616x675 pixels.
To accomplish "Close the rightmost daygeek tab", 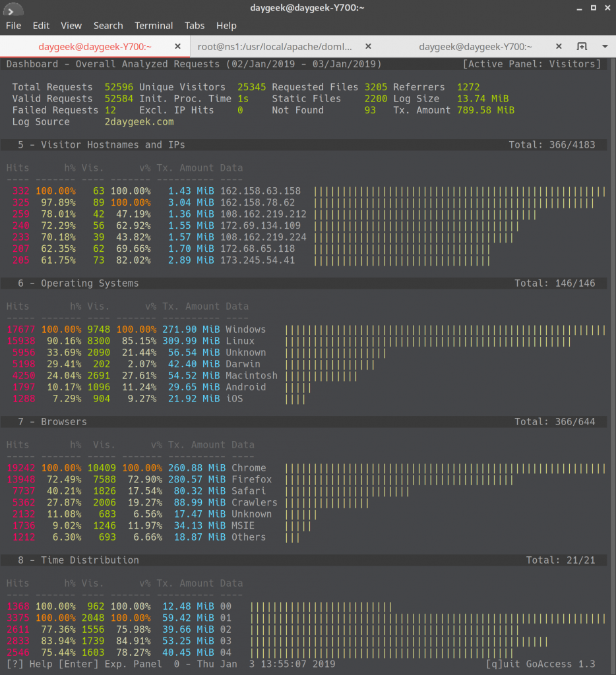I will (559, 47).
